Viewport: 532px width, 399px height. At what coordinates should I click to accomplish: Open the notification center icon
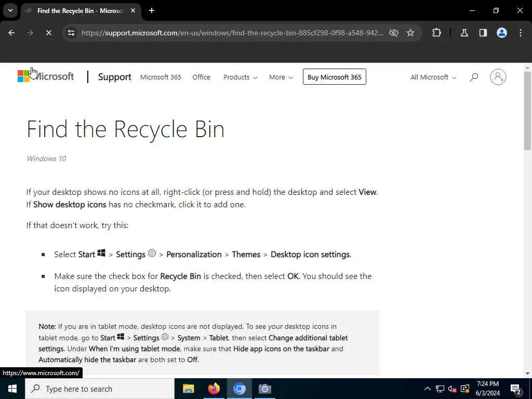(x=516, y=389)
